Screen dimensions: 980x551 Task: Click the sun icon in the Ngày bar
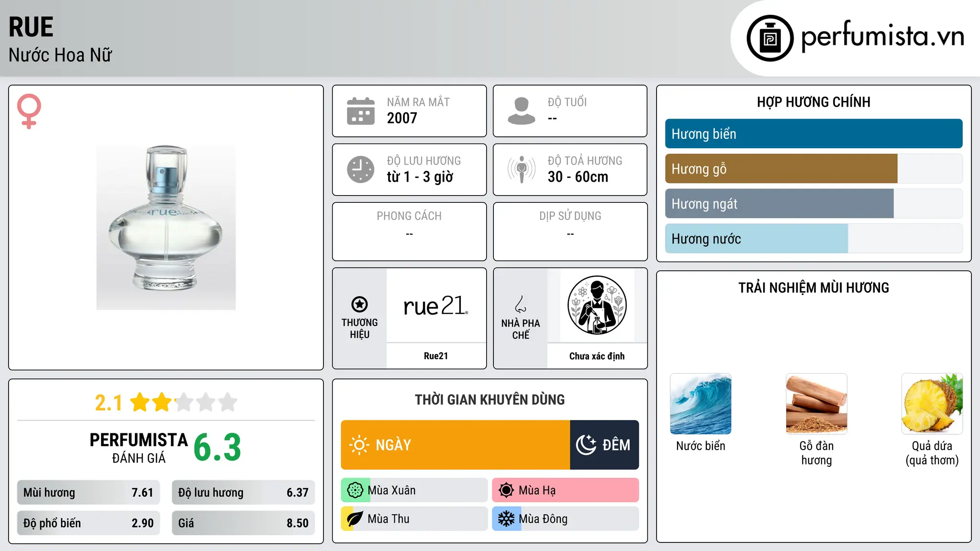pos(359,445)
